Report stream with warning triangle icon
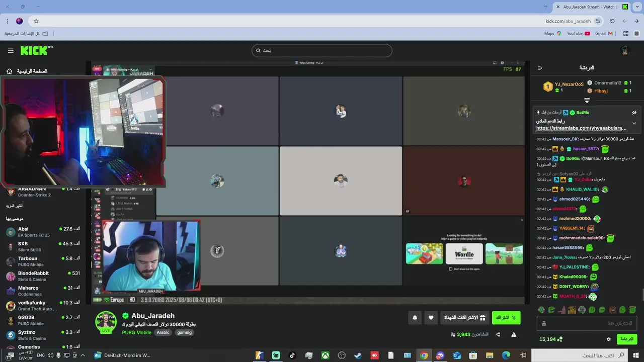 514,334
